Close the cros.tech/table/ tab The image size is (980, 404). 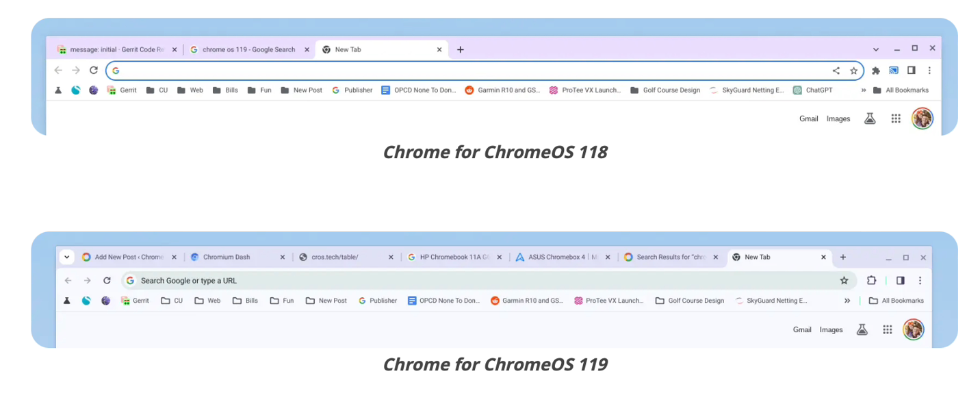point(391,257)
